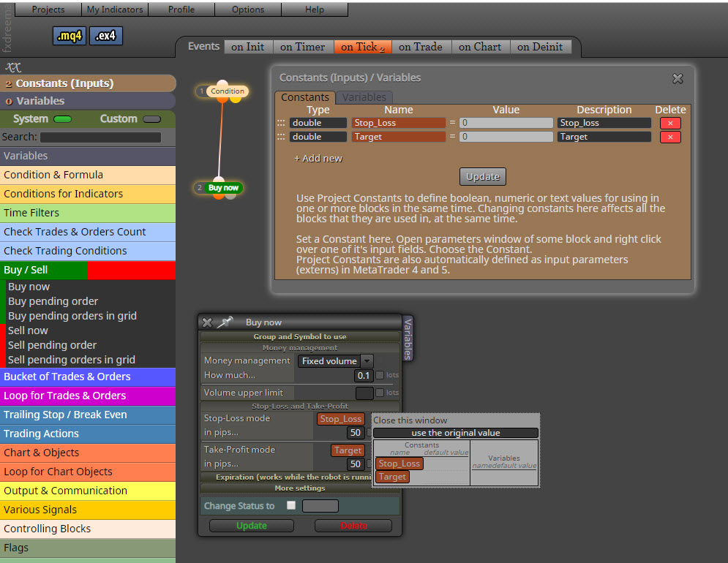Click the red Sell half of Buy / Sell

tap(132, 270)
